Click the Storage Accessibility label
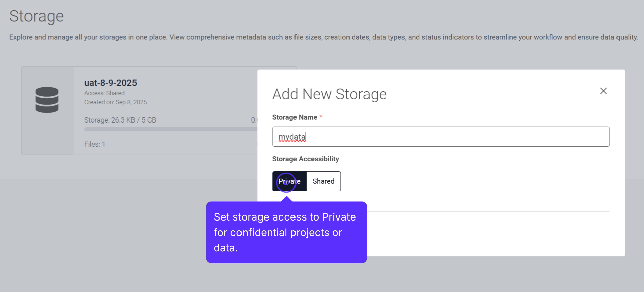The height and width of the screenshot is (292, 644). point(306,159)
